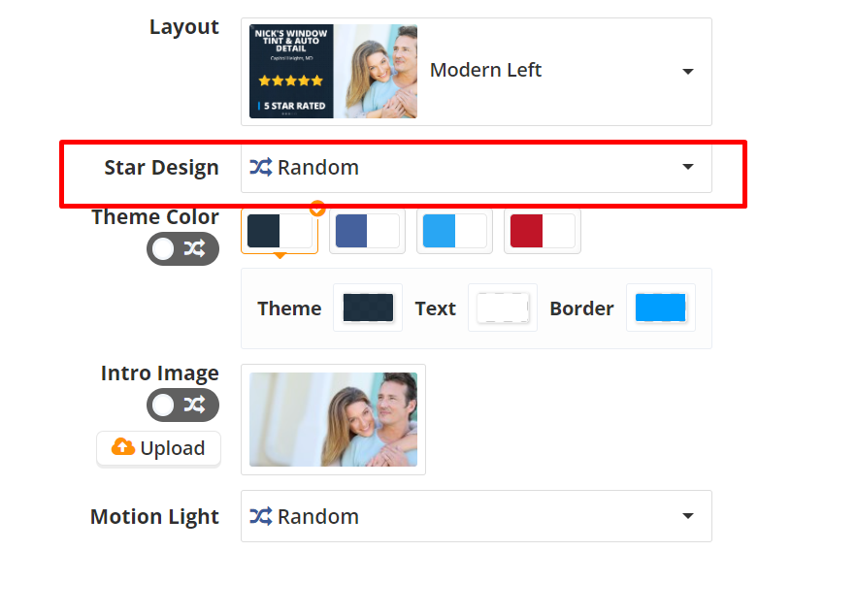The height and width of the screenshot is (616, 857).
Task: Select the slate blue theme color preset
Action: point(367,232)
